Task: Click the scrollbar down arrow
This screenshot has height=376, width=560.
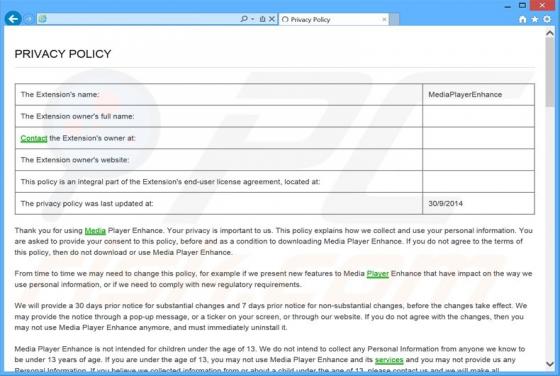Action: [550, 364]
